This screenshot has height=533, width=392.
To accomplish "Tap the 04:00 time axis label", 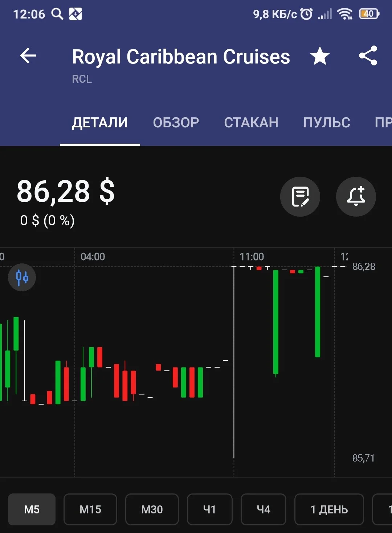I will pyautogui.click(x=93, y=257).
